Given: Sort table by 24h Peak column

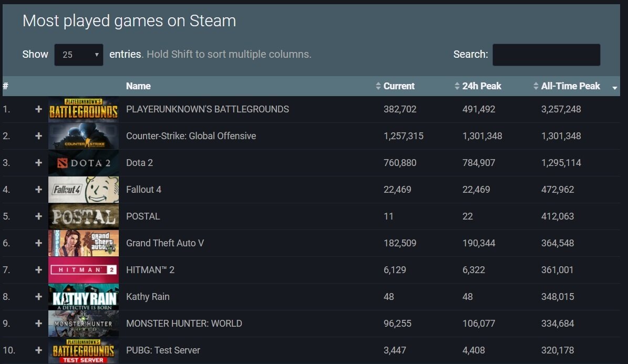Looking at the screenshot, I should (x=481, y=86).
